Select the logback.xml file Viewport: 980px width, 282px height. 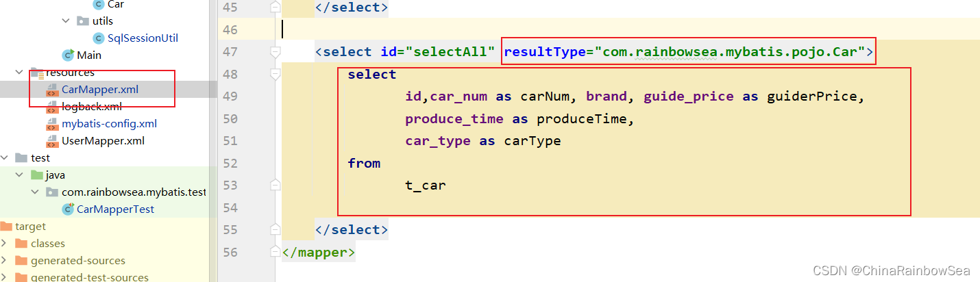click(x=92, y=106)
